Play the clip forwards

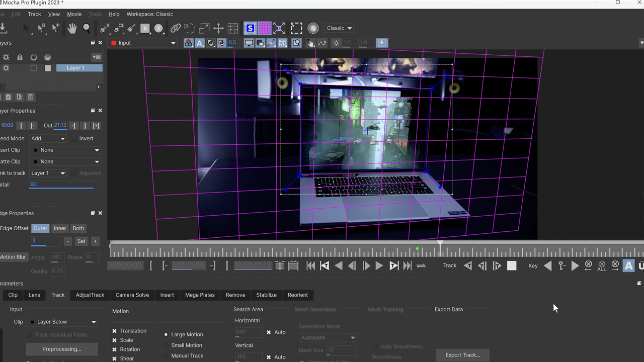[x=379, y=266]
